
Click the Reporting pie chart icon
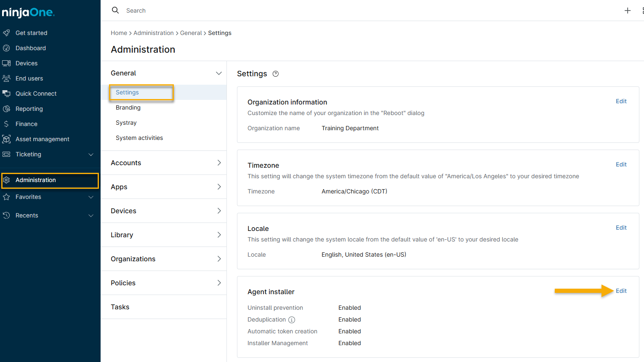[6, 109]
